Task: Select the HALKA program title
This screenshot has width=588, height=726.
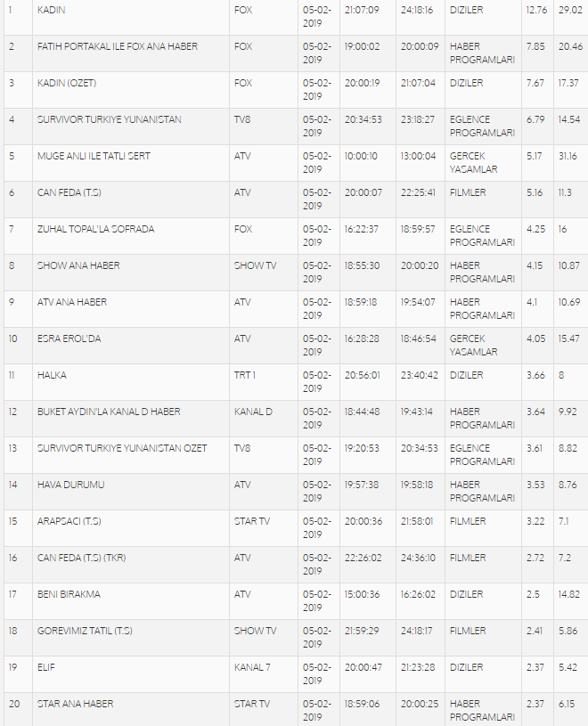Action: tap(52, 376)
